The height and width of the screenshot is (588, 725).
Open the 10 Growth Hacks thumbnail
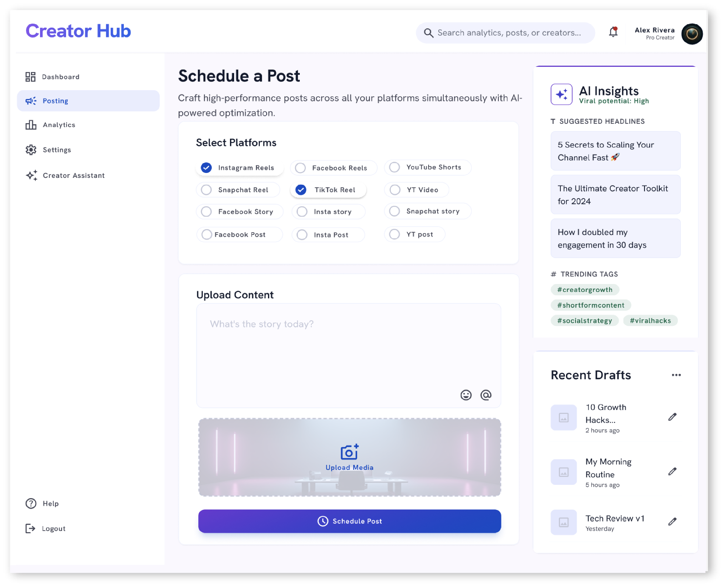click(564, 418)
